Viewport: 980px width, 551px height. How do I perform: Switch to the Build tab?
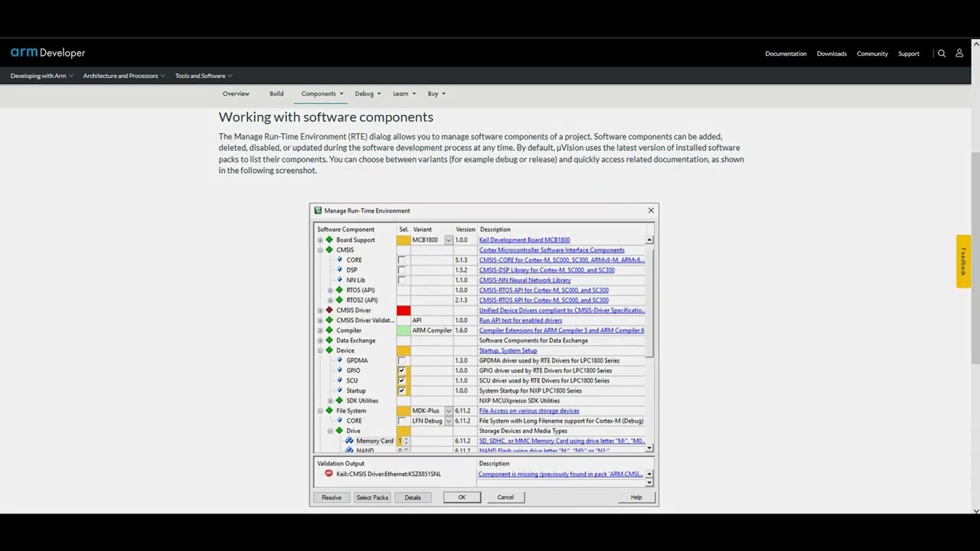point(276,94)
